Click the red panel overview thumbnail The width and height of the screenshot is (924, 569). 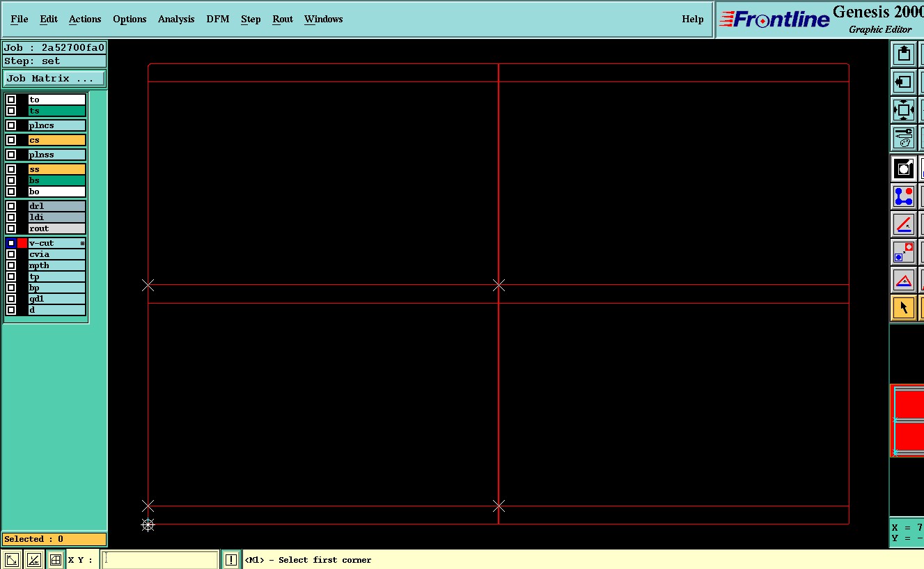coord(907,420)
